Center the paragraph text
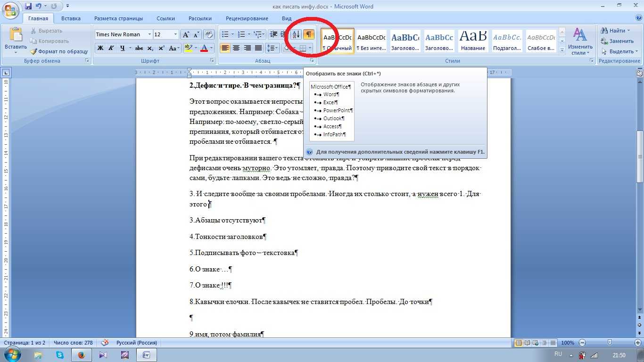This screenshot has width=644, height=362. pos(236,48)
